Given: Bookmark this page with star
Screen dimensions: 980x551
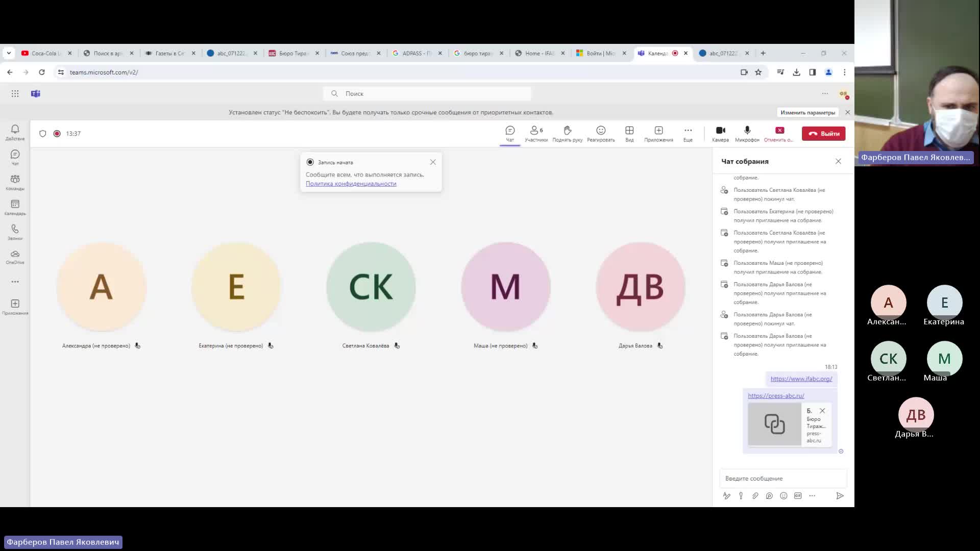Looking at the screenshot, I should click(x=758, y=72).
